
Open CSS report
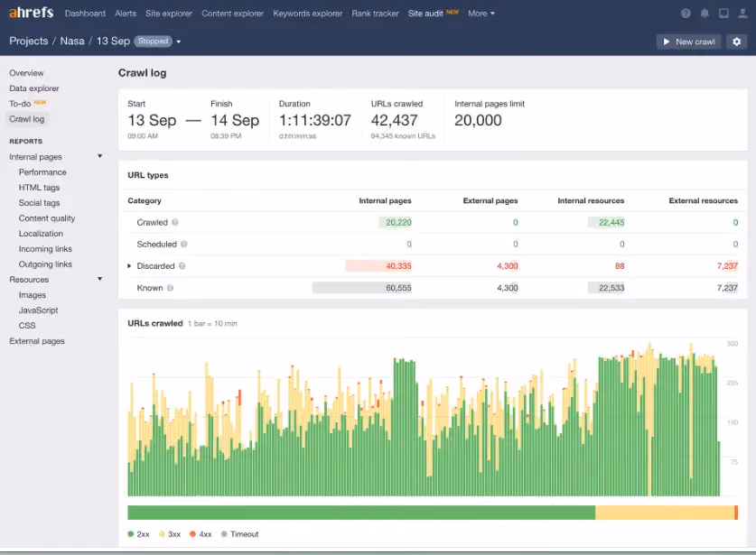[x=27, y=326]
